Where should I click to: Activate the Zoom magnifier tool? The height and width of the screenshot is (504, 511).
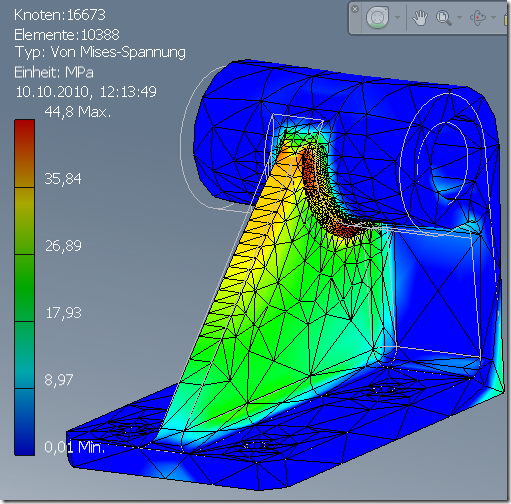(x=444, y=18)
